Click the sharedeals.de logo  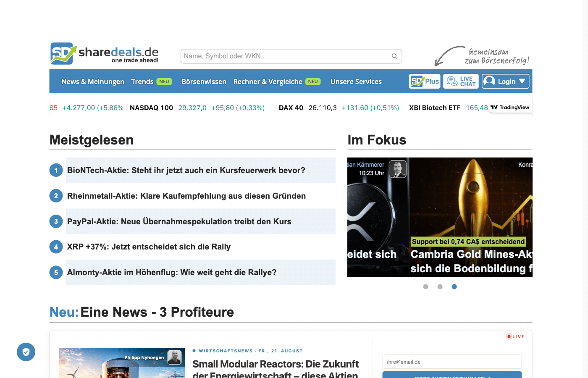pyautogui.click(x=104, y=53)
